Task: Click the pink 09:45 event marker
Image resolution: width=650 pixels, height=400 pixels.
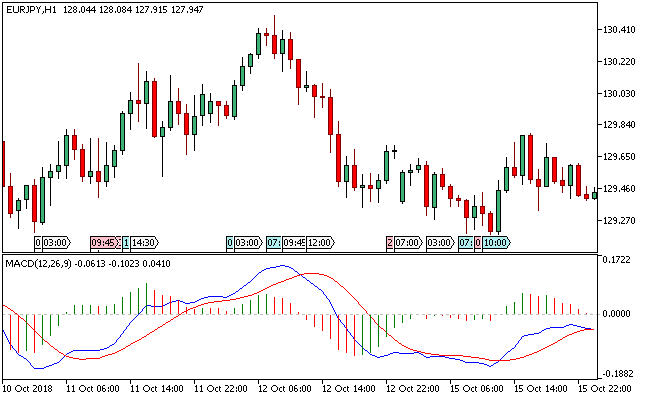Action: click(103, 242)
